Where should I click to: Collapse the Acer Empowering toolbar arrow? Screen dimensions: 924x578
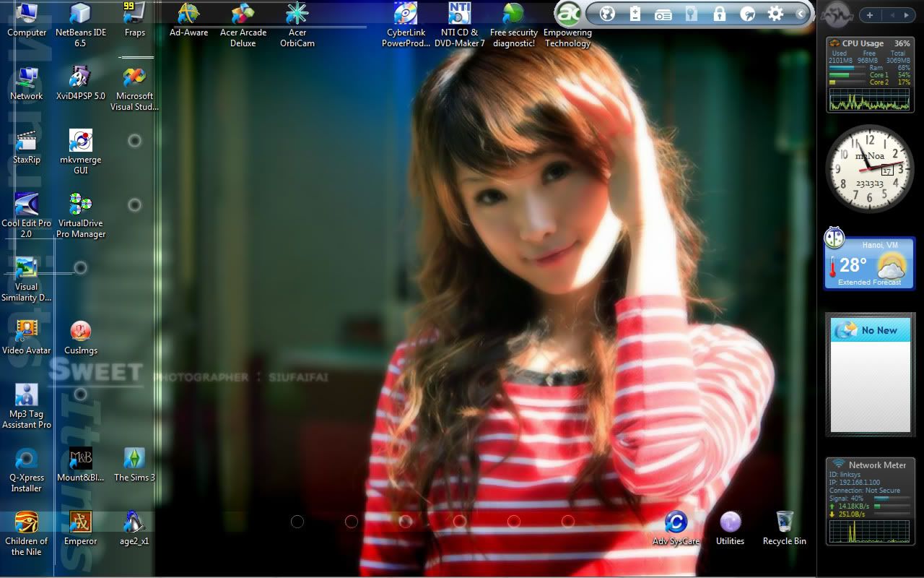point(801,14)
